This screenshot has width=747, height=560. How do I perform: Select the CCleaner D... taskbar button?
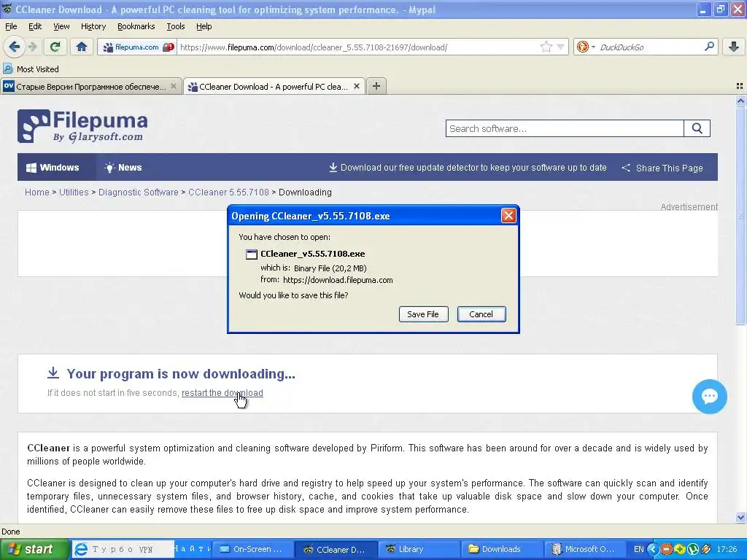pyautogui.click(x=336, y=549)
